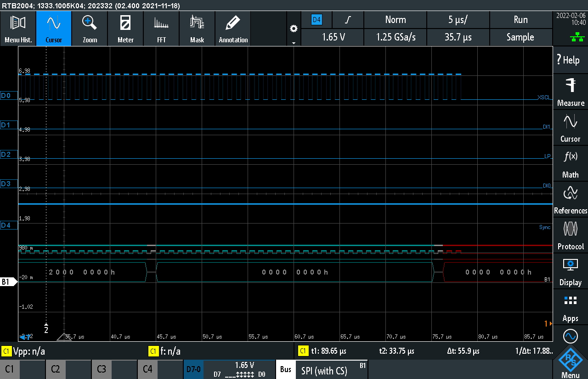
Task: Open the Annotation pencil tool
Action: pos(233,29)
